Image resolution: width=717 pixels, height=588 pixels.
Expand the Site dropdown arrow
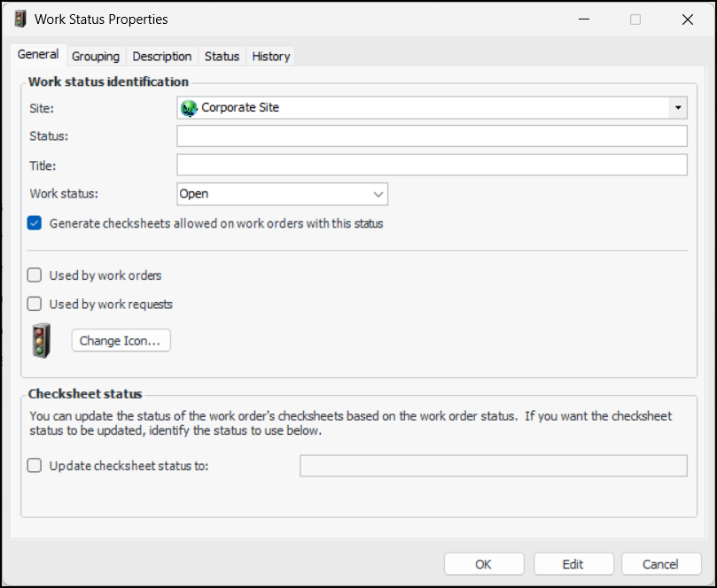tap(677, 108)
